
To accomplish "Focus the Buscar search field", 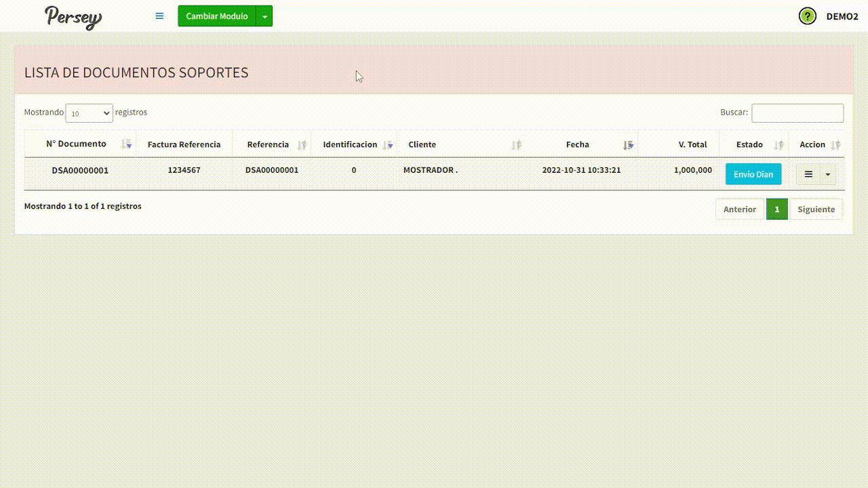I will [797, 113].
